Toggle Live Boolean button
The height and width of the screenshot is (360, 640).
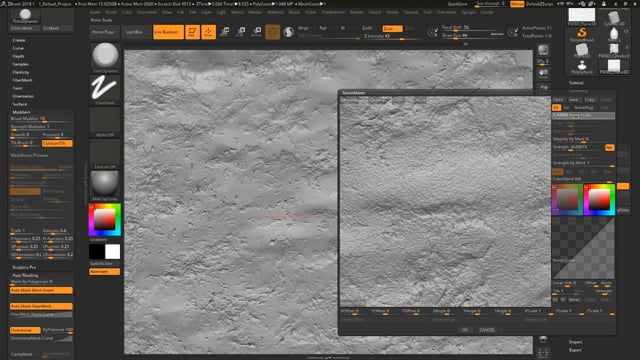(x=168, y=32)
